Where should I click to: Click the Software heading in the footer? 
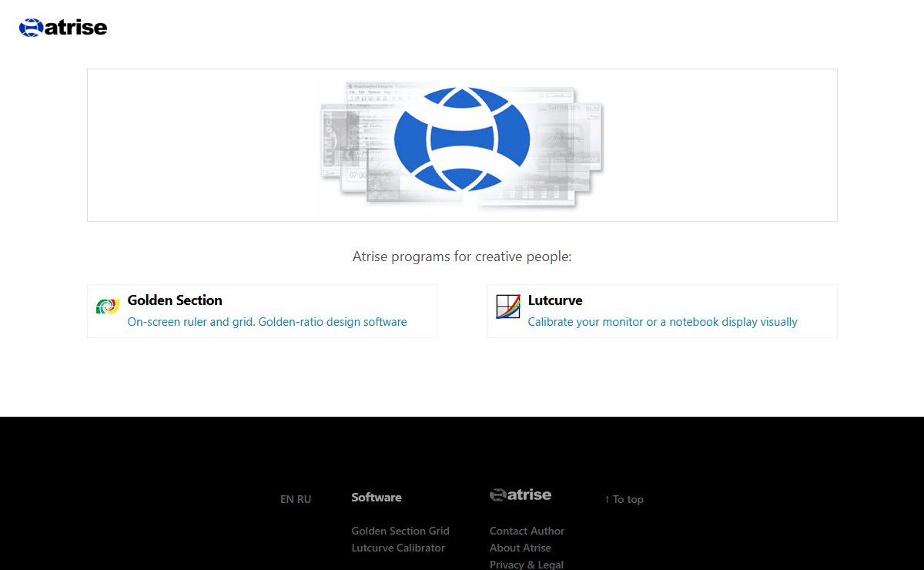pyautogui.click(x=377, y=498)
